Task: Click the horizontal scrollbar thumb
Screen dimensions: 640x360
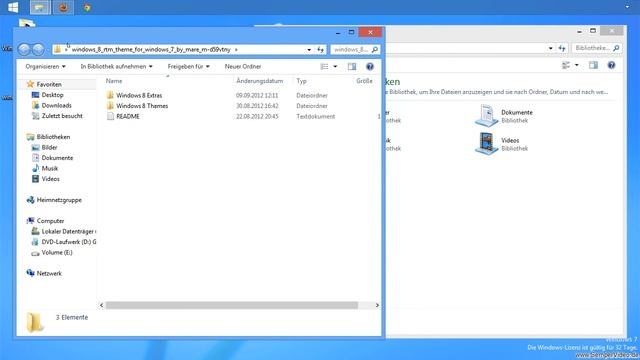Action: [x=232, y=305]
